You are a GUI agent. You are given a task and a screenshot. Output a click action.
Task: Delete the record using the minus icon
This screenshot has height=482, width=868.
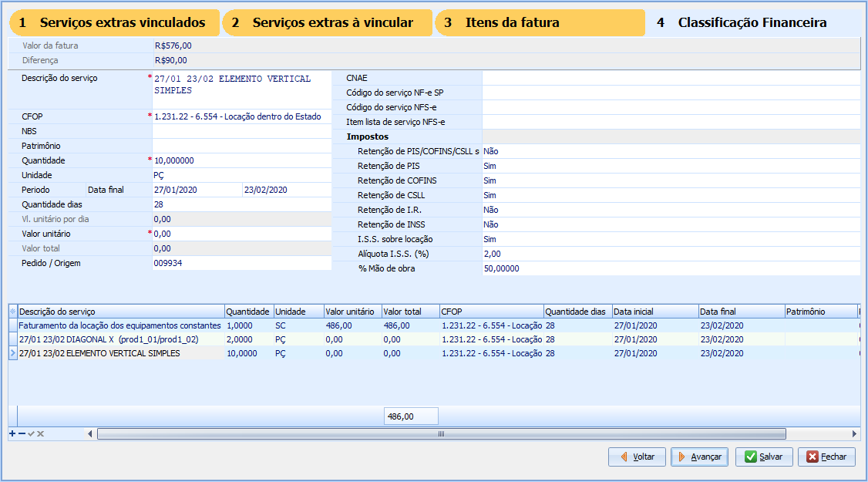[x=22, y=433]
